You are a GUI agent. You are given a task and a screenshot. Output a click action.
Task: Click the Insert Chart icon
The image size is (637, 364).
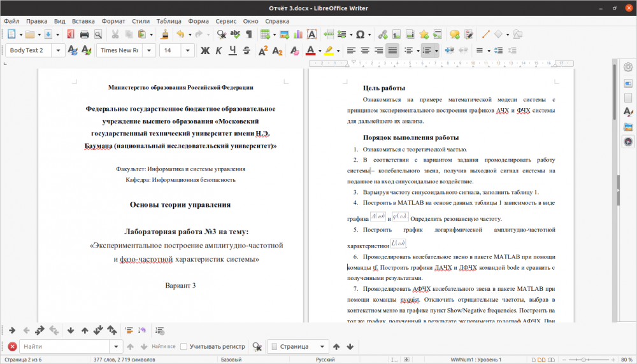298,34
